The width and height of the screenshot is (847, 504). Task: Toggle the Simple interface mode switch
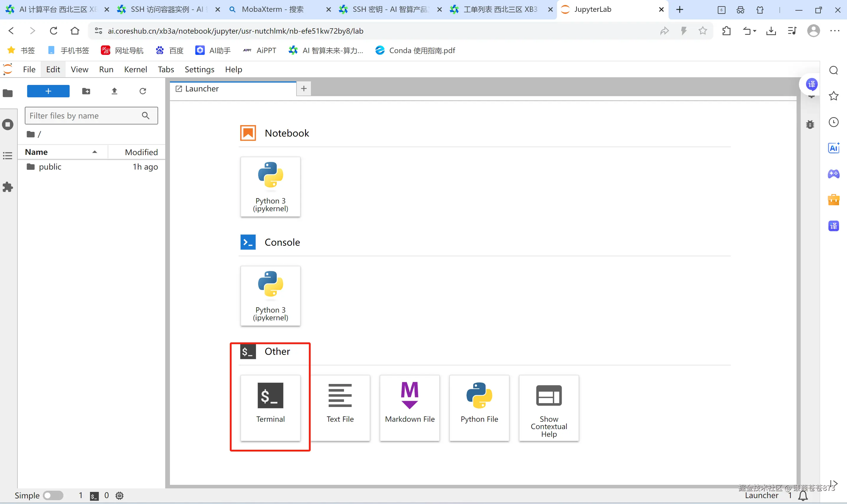53,495
